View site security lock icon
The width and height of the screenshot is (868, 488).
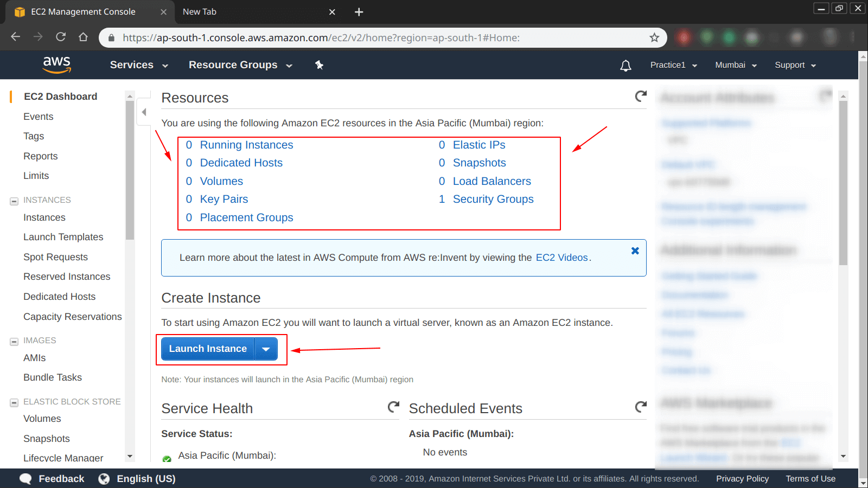click(x=112, y=38)
